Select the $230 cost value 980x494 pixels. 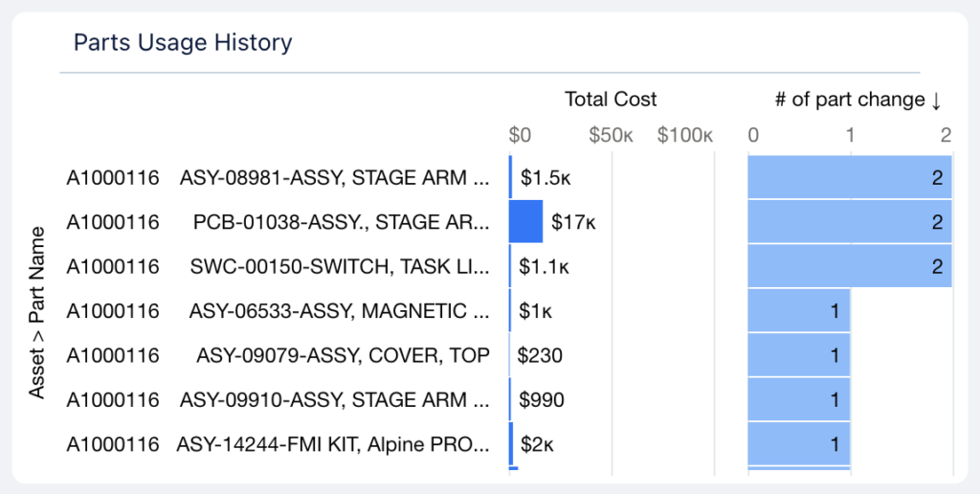pos(540,356)
